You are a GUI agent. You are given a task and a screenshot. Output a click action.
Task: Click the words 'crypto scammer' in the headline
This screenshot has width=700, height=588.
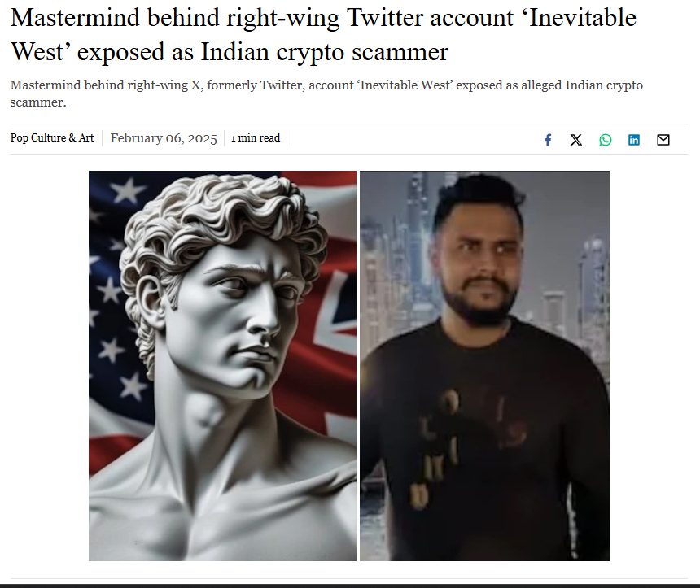tap(362, 52)
